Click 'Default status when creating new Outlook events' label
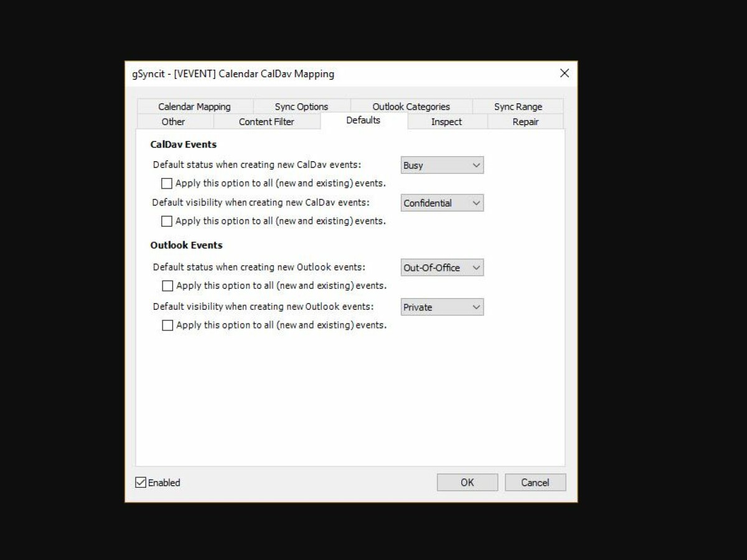The width and height of the screenshot is (747, 560). 259,267
